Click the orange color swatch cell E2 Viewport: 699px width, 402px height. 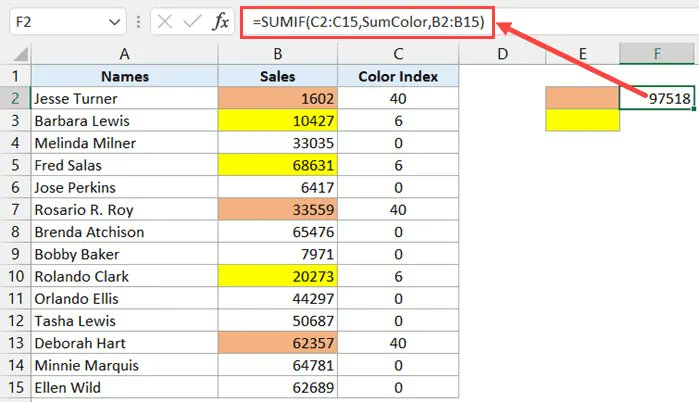tap(582, 98)
